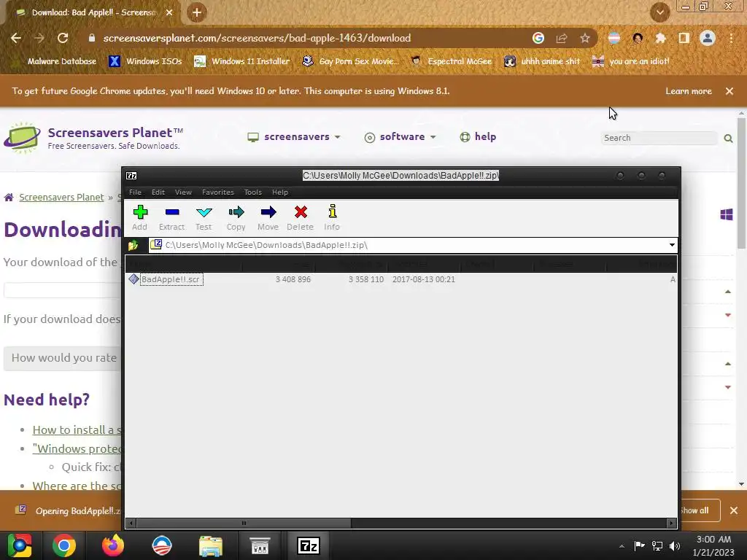Expand the software menu on the site

click(x=400, y=137)
